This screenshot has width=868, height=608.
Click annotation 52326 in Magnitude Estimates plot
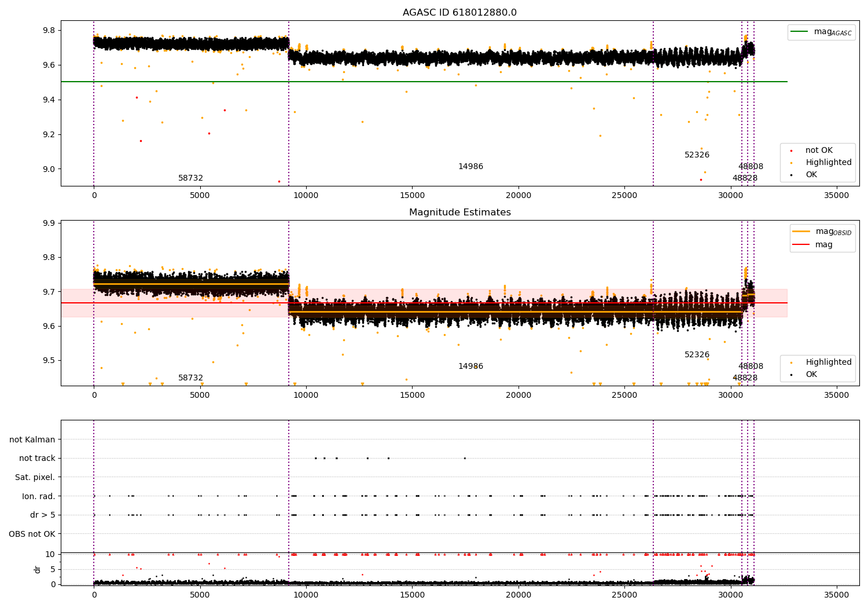697,355
